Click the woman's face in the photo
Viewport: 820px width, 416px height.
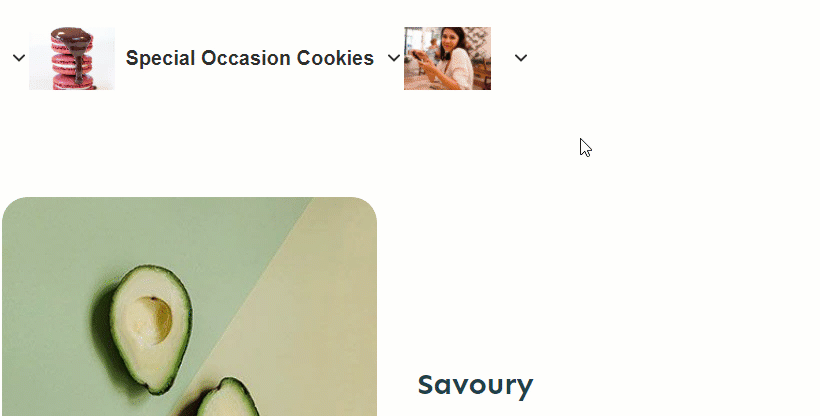[450, 39]
